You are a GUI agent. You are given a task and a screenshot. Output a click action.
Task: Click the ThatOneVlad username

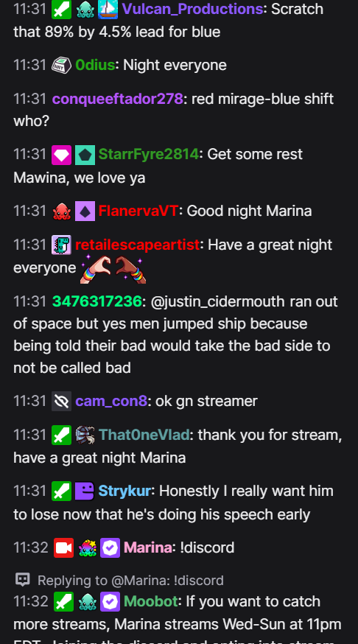[x=144, y=435]
